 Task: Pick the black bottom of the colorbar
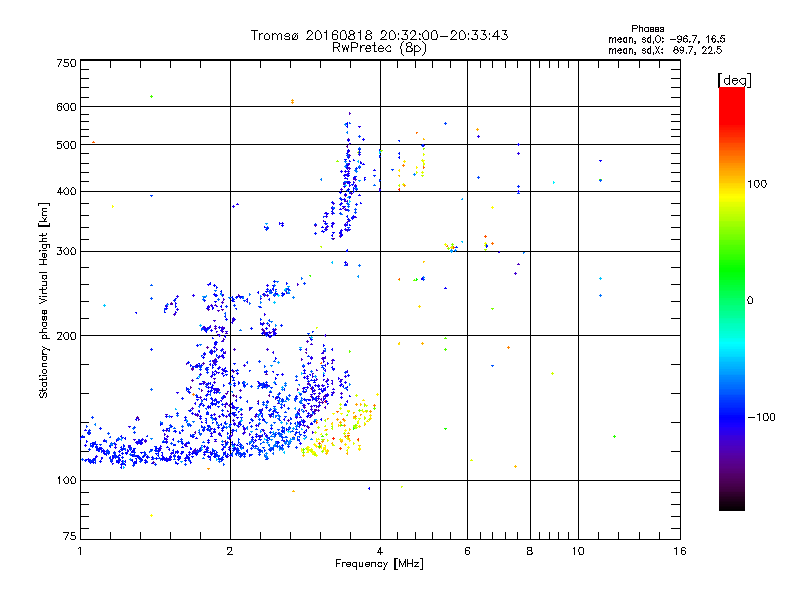[x=732, y=503]
